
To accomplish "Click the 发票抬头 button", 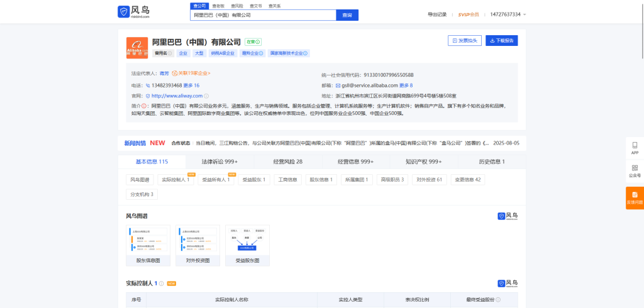I will (465, 41).
